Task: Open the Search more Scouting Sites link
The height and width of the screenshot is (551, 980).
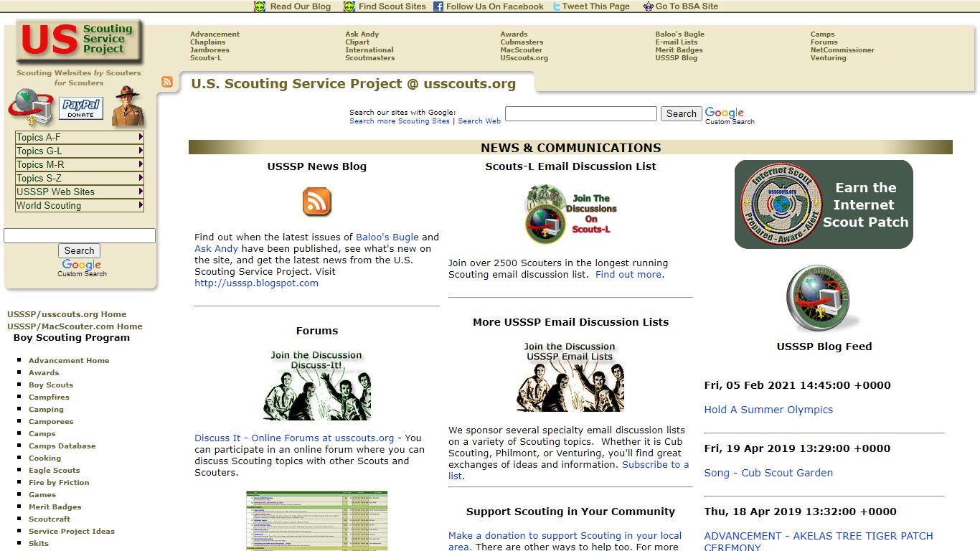Action: pyautogui.click(x=400, y=121)
